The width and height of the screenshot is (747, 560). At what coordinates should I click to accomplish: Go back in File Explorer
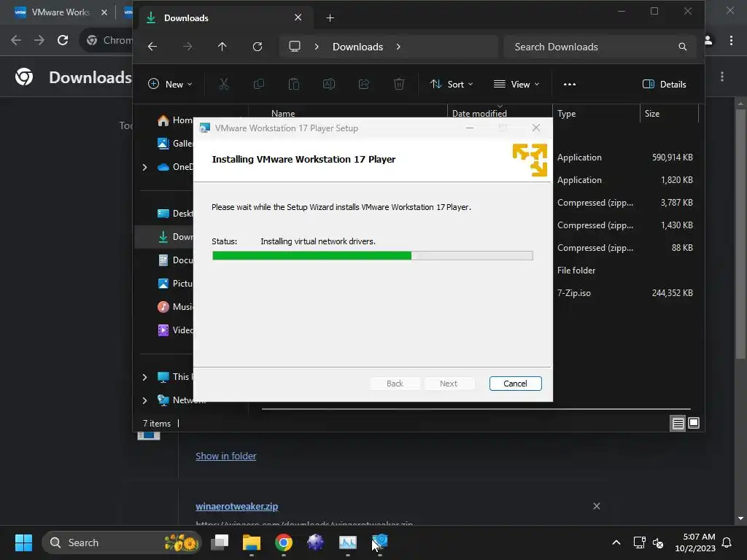point(152,47)
